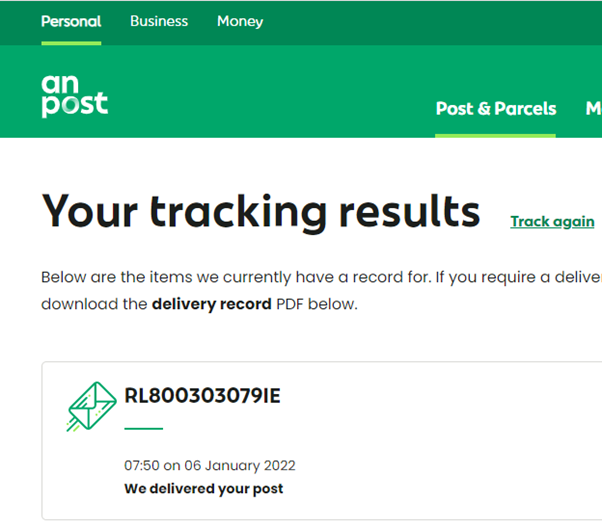Image resolution: width=602 pixels, height=528 pixels.
Task: Click the green divider under the tracking number
Action: click(x=143, y=428)
